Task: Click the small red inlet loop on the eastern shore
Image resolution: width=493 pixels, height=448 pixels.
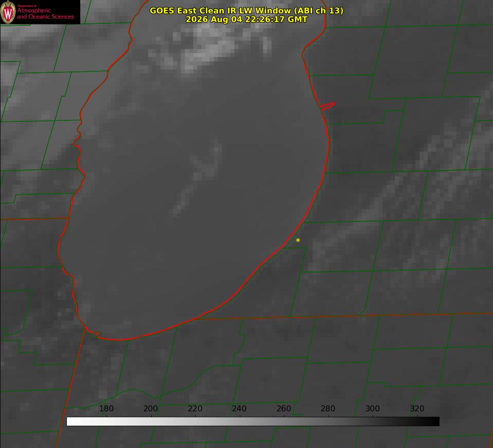Action: pos(327,106)
